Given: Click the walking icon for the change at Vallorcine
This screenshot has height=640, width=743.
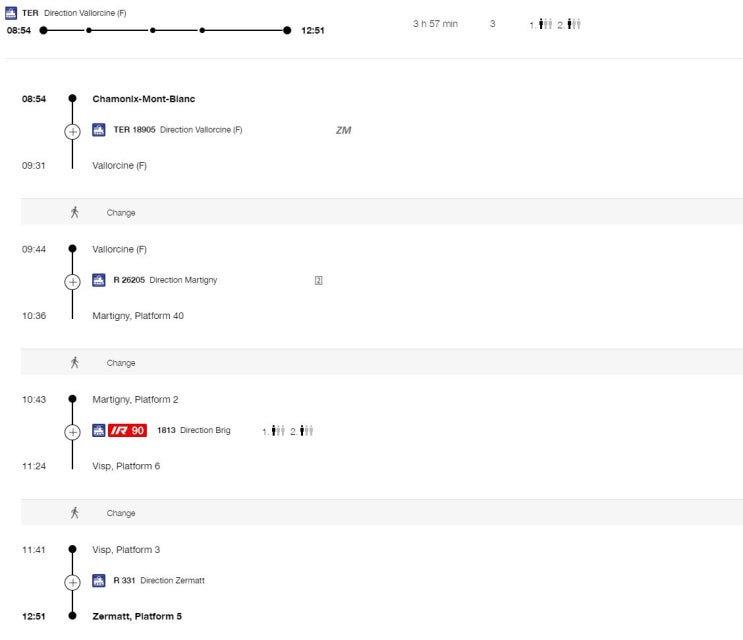Looking at the screenshot, I should pyautogui.click(x=74, y=212).
